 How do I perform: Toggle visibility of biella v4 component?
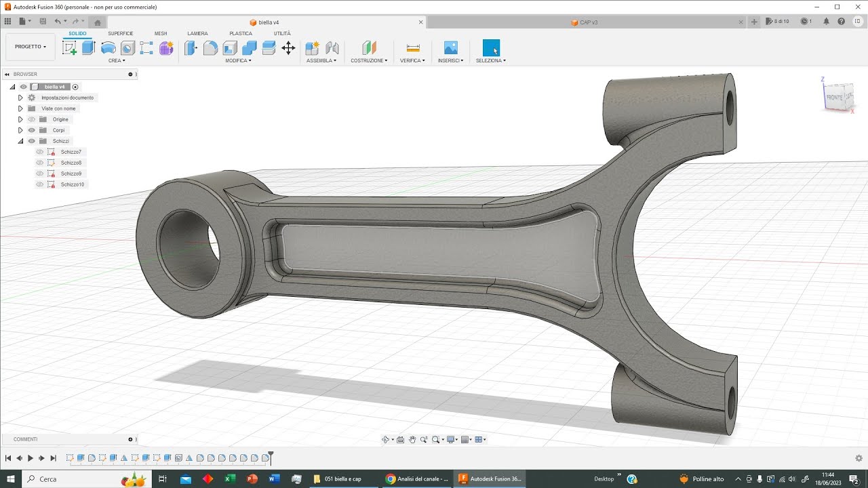[24, 87]
